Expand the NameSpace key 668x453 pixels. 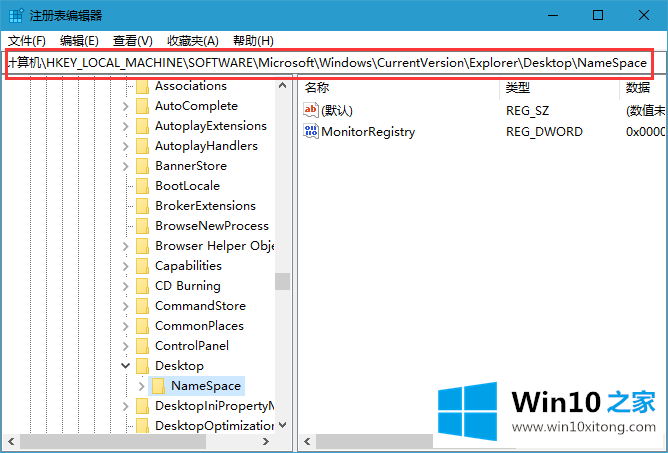coord(142,386)
